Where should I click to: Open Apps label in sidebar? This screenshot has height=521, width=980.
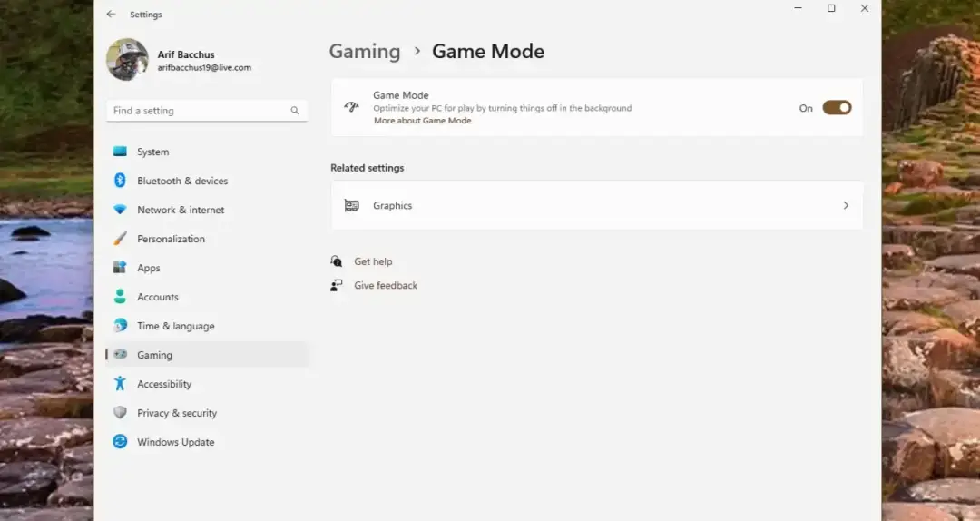pos(149,268)
